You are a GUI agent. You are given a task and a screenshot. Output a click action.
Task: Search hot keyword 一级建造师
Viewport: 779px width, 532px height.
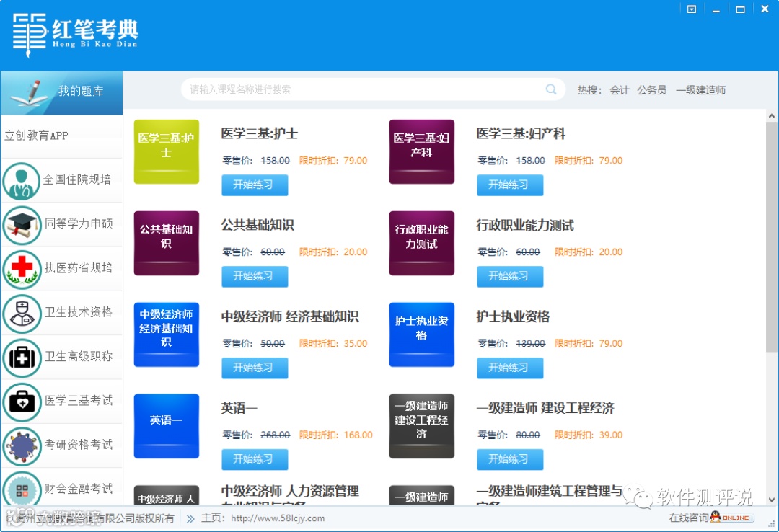coord(700,90)
